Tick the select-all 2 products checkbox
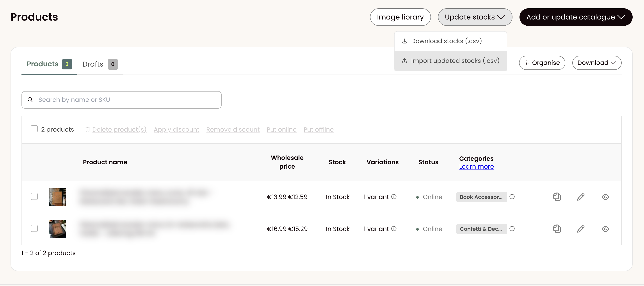 tap(34, 129)
